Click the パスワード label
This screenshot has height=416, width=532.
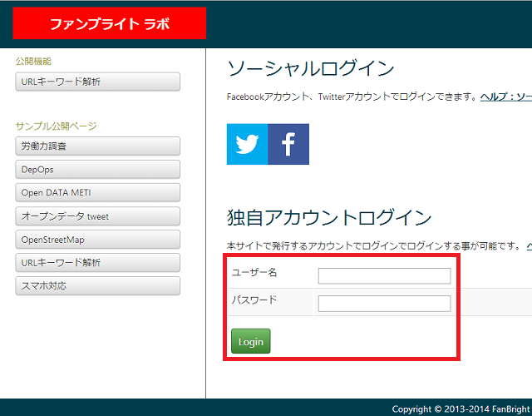coord(254,300)
